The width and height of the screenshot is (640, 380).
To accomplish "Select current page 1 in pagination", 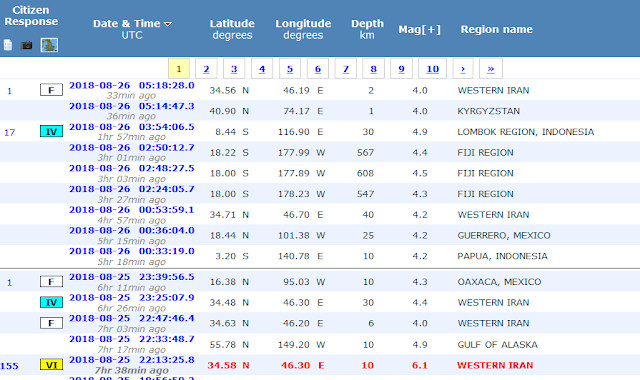I will coord(179,69).
